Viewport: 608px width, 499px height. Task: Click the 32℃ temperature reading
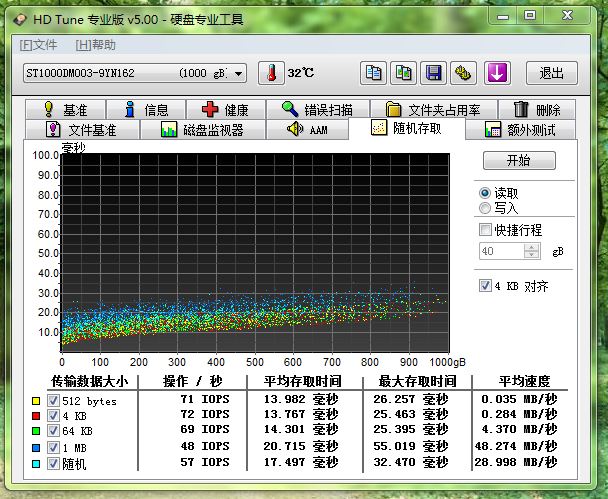(x=301, y=73)
